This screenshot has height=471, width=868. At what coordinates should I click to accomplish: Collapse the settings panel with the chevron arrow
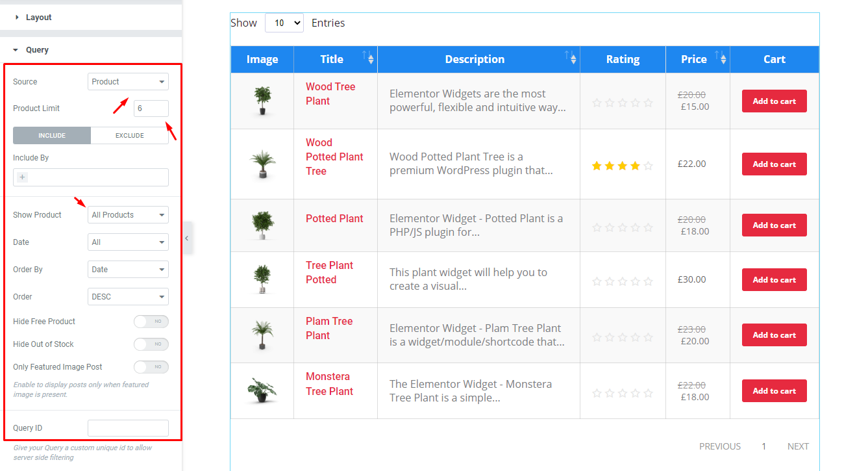(x=187, y=238)
